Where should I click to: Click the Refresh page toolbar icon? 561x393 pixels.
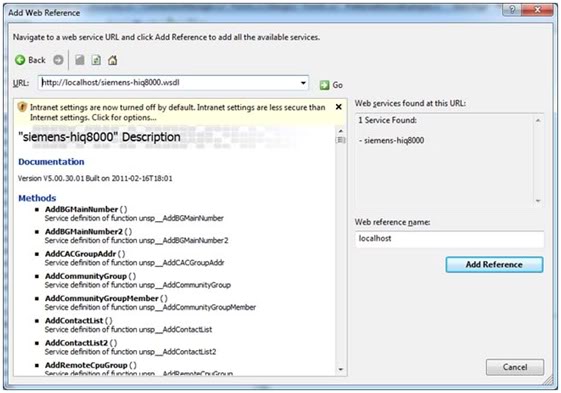(96, 60)
